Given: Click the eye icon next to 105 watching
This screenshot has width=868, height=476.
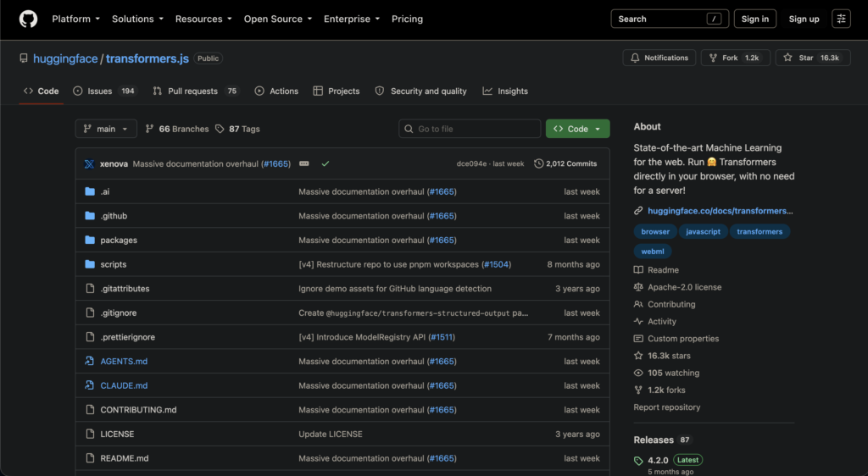Looking at the screenshot, I should [x=638, y=373].
